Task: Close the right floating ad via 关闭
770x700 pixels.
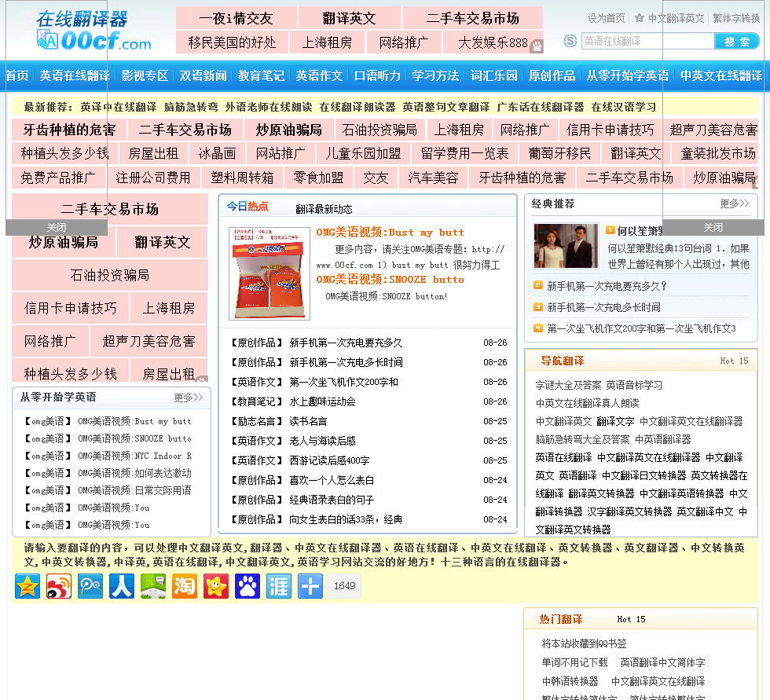Action: 713,227
